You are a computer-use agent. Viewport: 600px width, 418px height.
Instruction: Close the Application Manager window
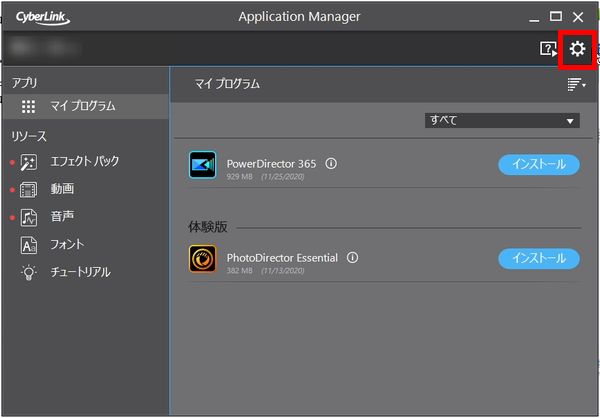578,17
